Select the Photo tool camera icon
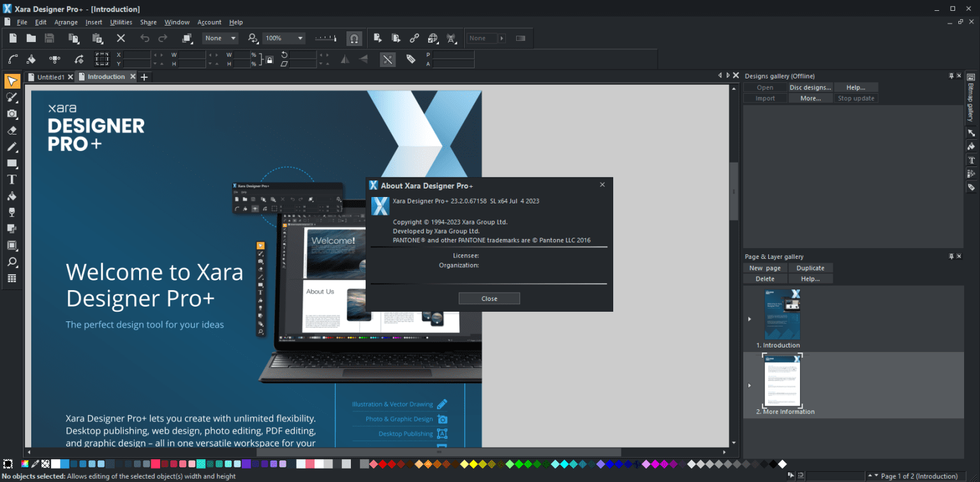Image resolution: width=980 pixels, height=482 pixels. (x=11, y=113)
